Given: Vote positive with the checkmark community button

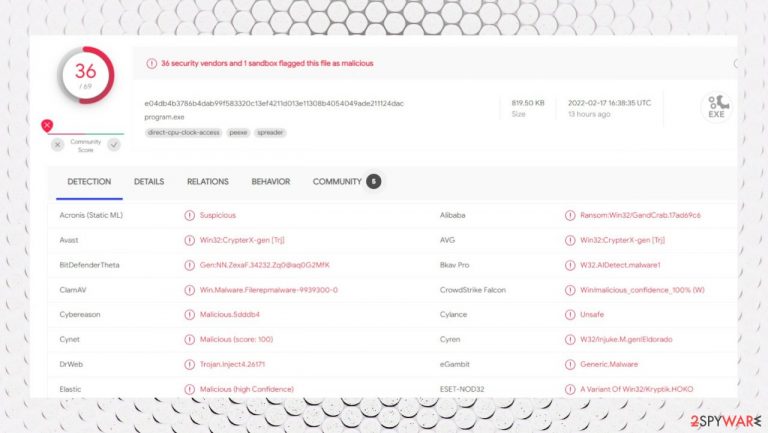Looking at the screenshot, I should coord(114,145).
